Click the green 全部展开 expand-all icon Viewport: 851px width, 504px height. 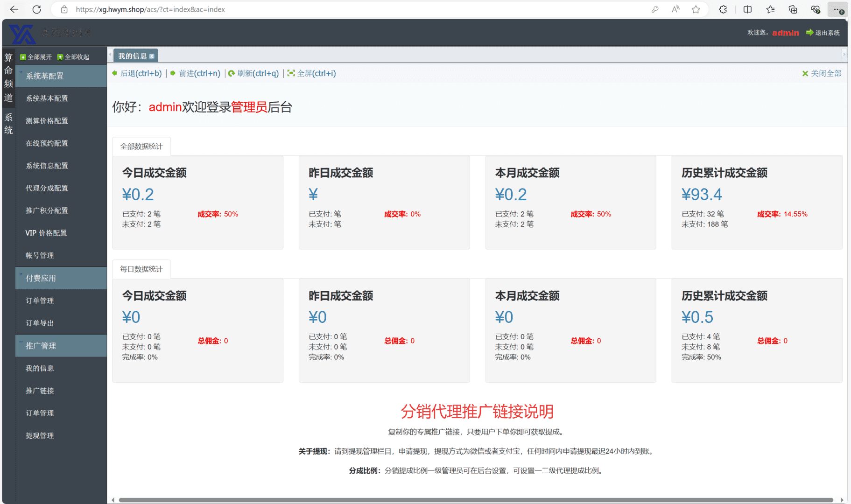click(23, 57)
